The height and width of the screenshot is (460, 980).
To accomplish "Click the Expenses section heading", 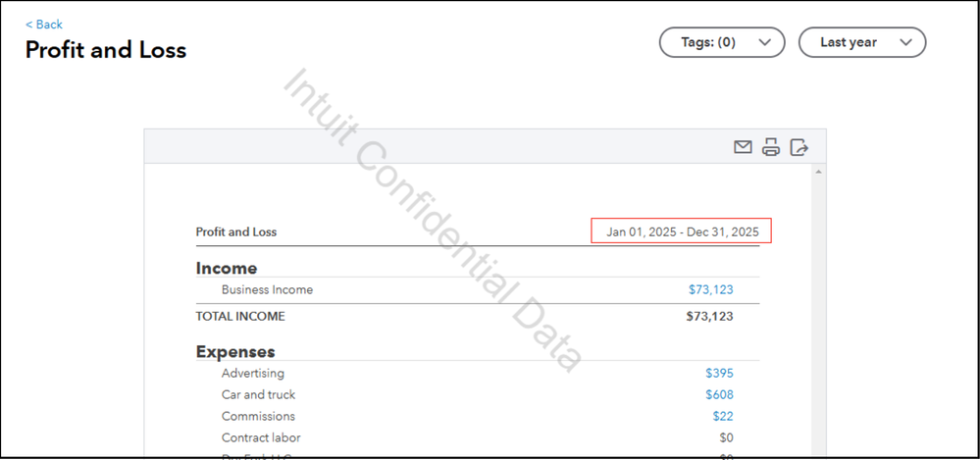I will click(235, 352).
